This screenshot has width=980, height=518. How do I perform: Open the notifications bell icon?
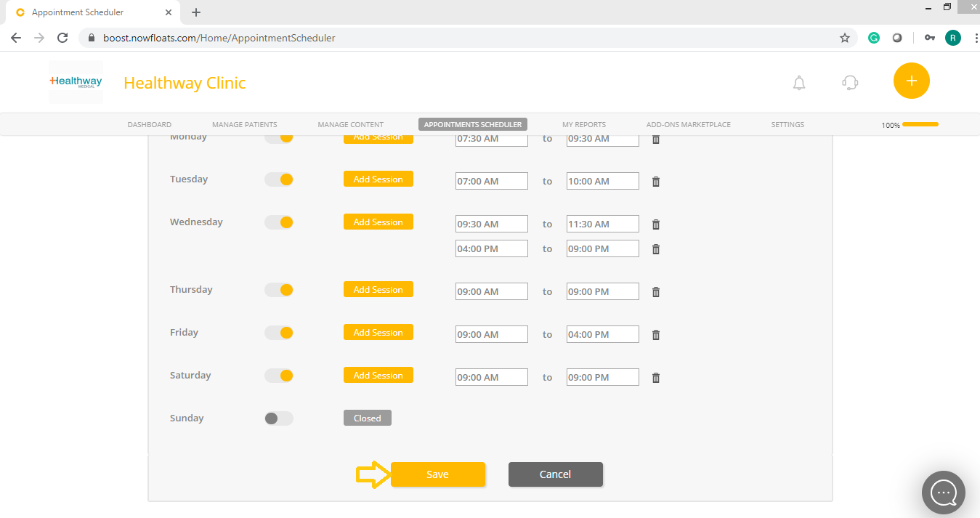(x=799, y=83)
